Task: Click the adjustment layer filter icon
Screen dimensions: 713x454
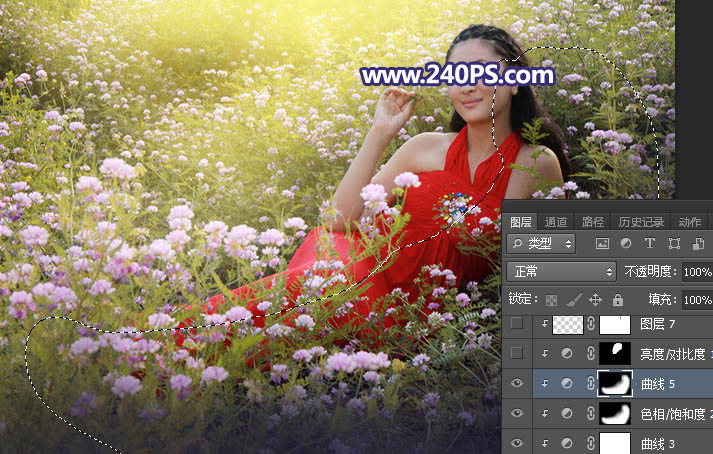Action: [626, 244]
